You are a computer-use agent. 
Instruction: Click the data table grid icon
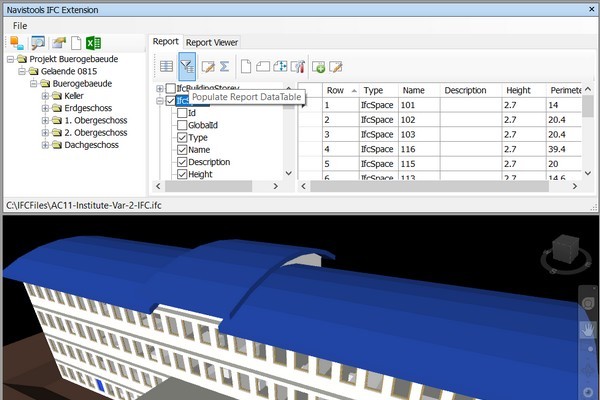pyautogui.click(x=167, y=66)
